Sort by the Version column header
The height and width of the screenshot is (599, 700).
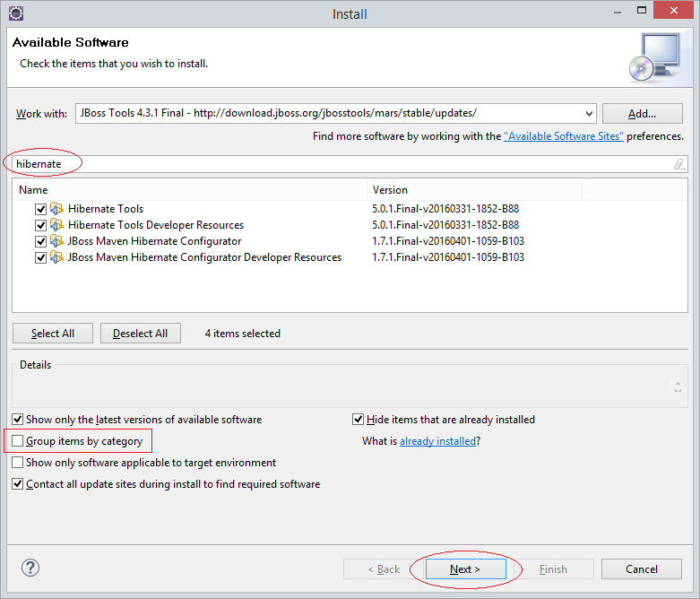click(x=474, y=190)
